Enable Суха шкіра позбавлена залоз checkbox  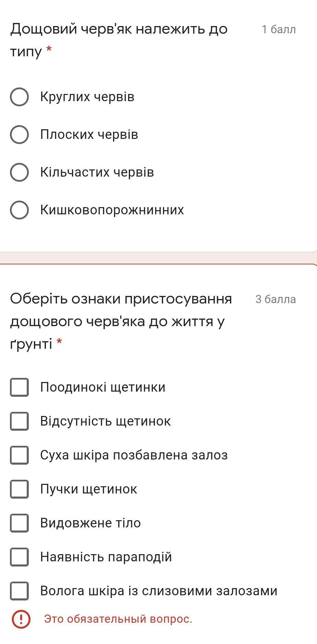pos(19,455)
